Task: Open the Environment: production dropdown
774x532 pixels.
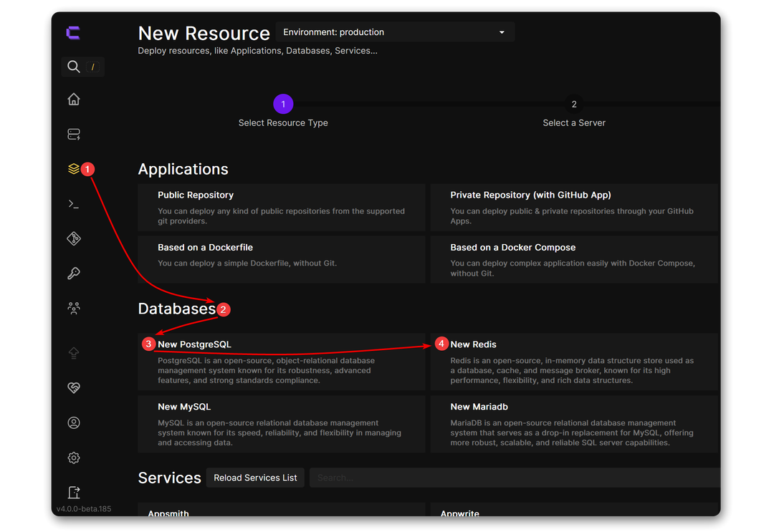Action: click(395, 32)
